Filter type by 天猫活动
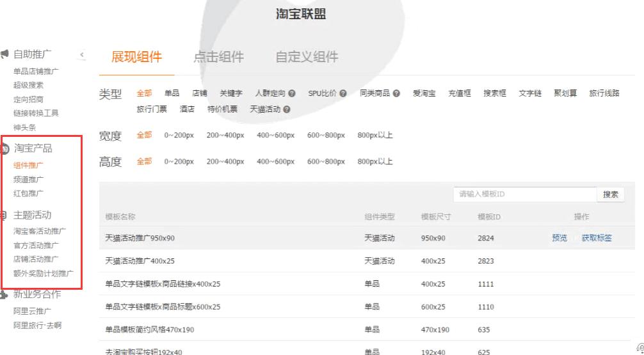This screenshot has height=355, width=644. pyautogui.click(x=265, y=109)
